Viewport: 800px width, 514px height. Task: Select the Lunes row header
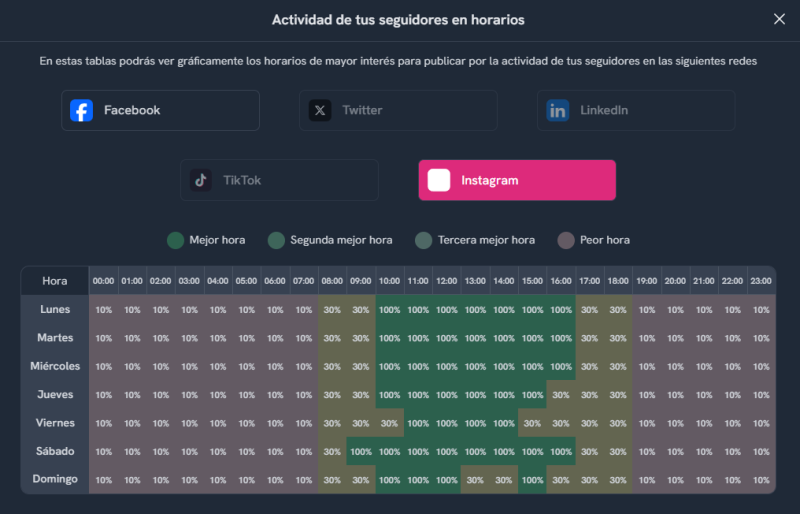tap(55, 310)
